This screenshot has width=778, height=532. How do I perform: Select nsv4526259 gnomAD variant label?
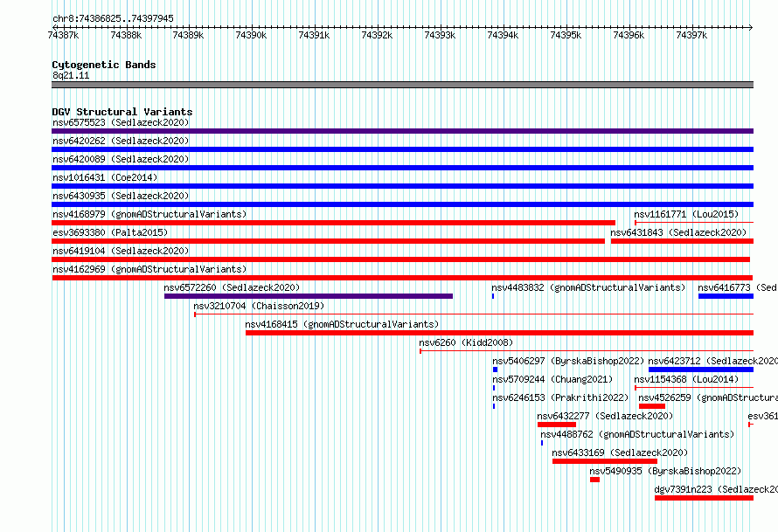pyautogui.click(x=707, y=397)
